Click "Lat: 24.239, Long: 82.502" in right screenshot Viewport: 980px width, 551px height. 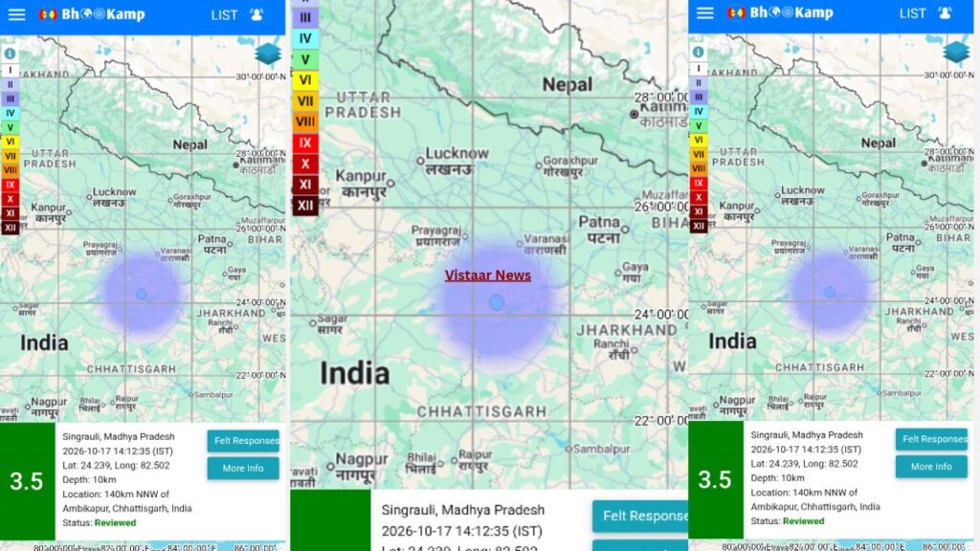(x=804, y=464)
